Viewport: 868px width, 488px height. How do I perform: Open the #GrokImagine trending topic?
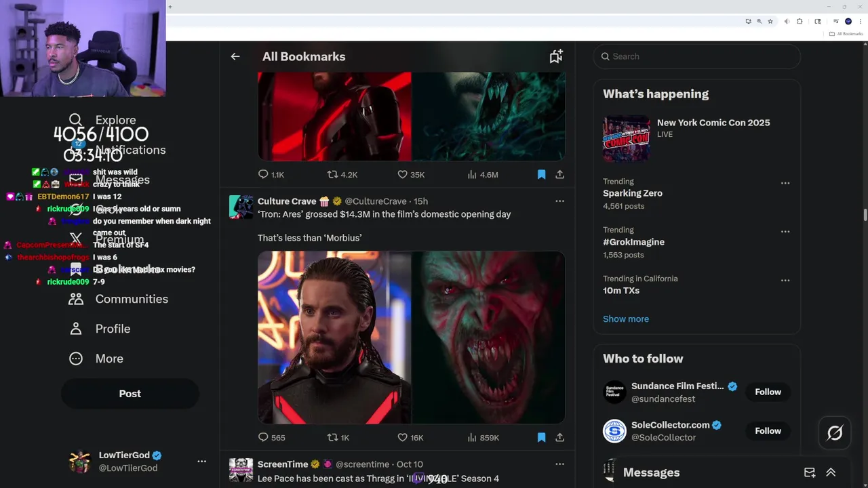coord(633,242)
